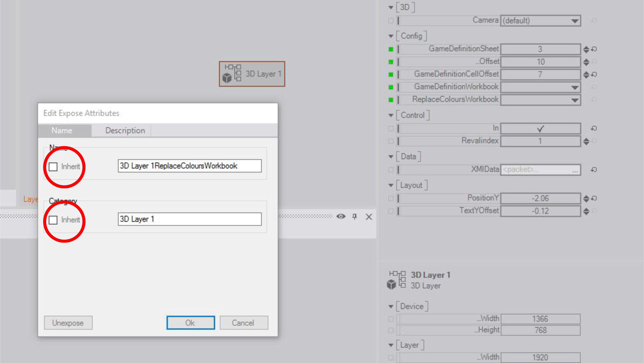The width and height of the screenshot is (644, 363).
Task: Click the reset icon next to GameDefinitionSheet
Action: click(x=594, y=49)
